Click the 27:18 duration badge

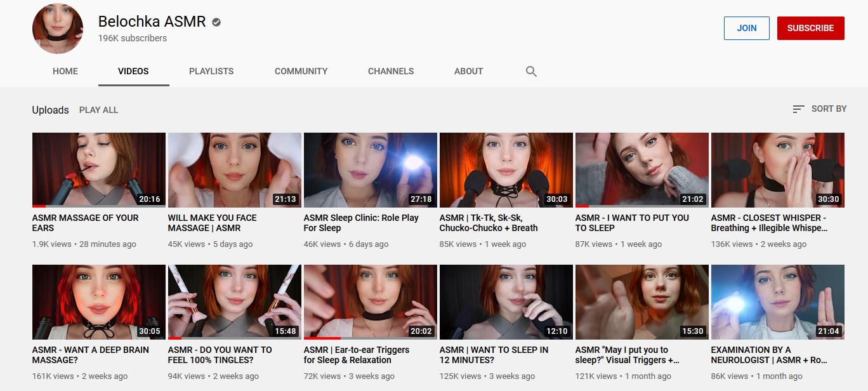pyautogui.click(x=421, y=199)
